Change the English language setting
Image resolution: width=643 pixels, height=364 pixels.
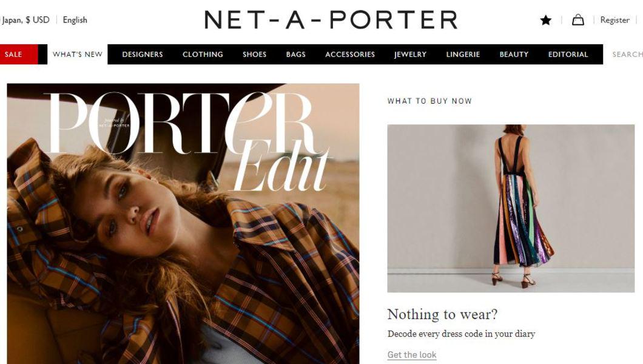tap(75, 20)
